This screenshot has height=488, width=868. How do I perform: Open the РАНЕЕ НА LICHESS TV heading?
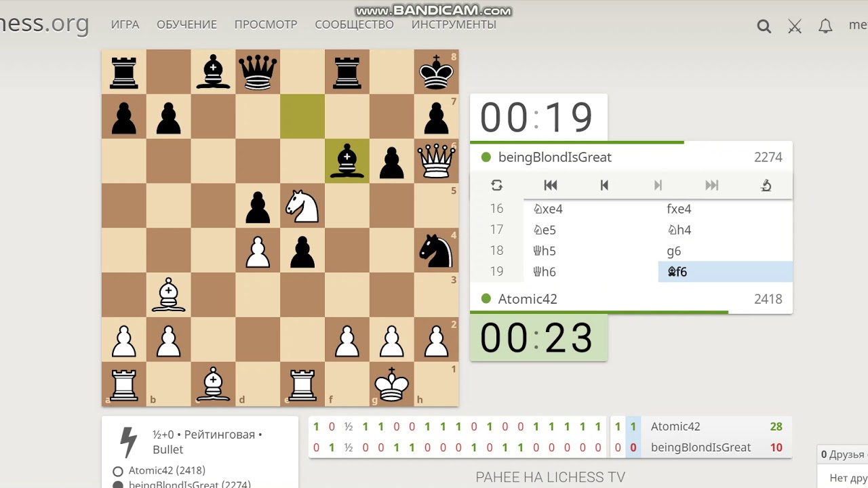pyautogui.click(x=550, y=477)
